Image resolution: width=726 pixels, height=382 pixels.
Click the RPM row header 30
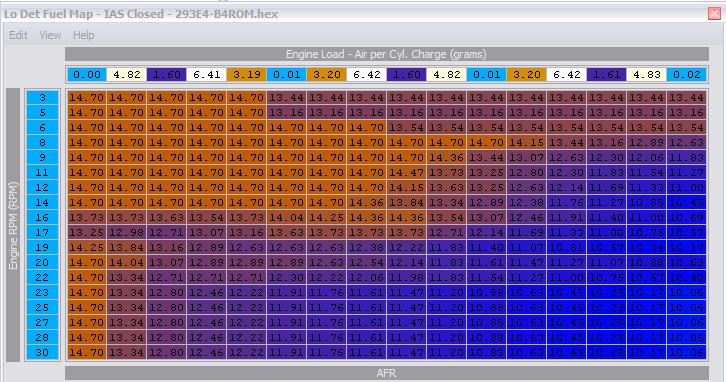[43, 352]
